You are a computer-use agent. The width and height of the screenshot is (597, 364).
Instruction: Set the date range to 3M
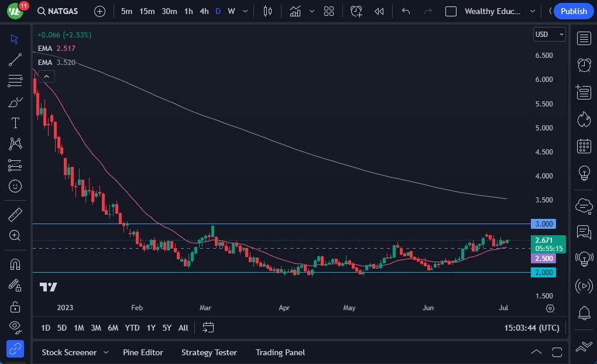coord(95,328)
